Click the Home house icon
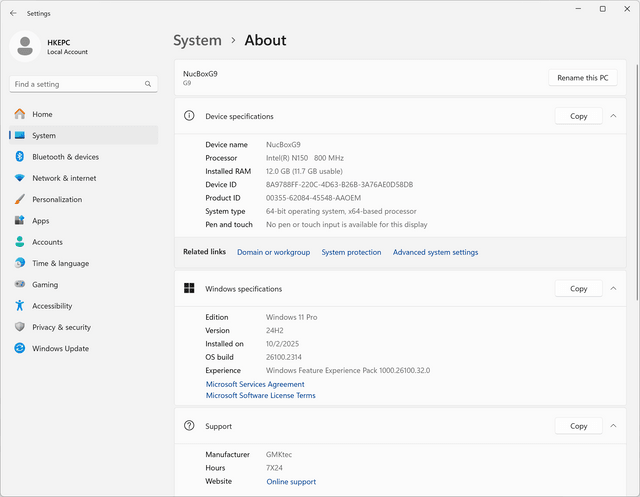The width and height of the screenshot is (640, 497). point(20,114)
